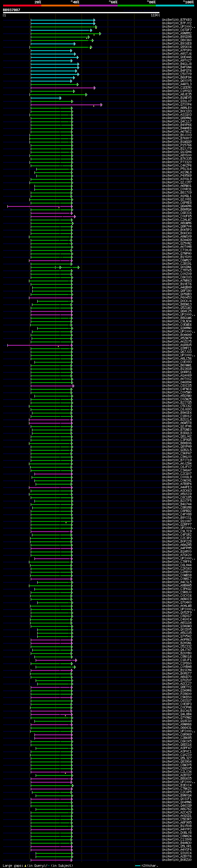Select label UniRef100_A4RTL3

pyautogui.click(x=177, y=84)
